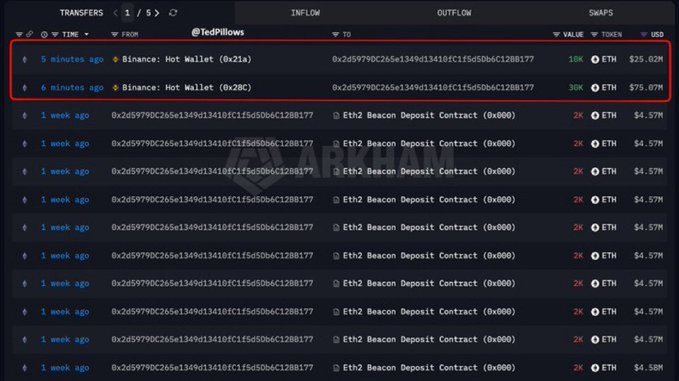The image size is (679, 381).
Task: Click the $4.58M USD amount
Action: tap(648, 368)
